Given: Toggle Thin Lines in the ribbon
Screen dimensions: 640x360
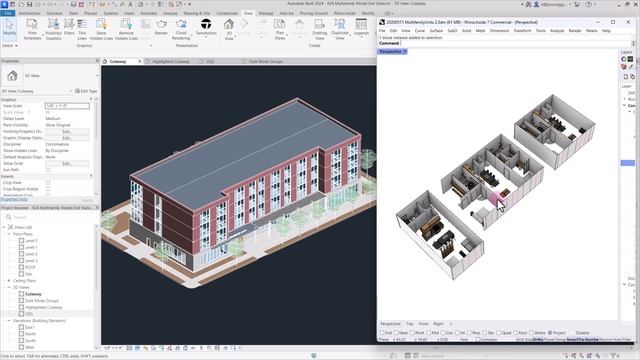Looking at the screenshot, I should pyautogui.click(x=82, y=29).
